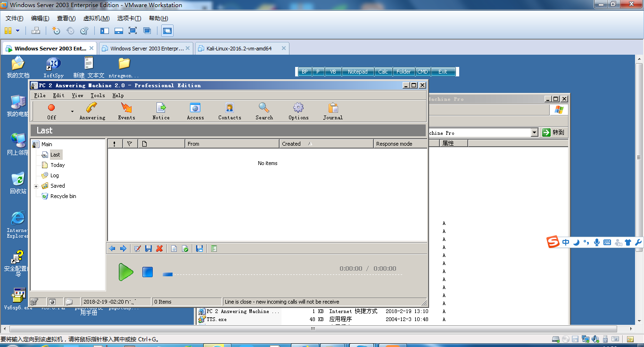Expand the Saved folder tree node
Screen dimensions: 644x347
click(36, 186)
